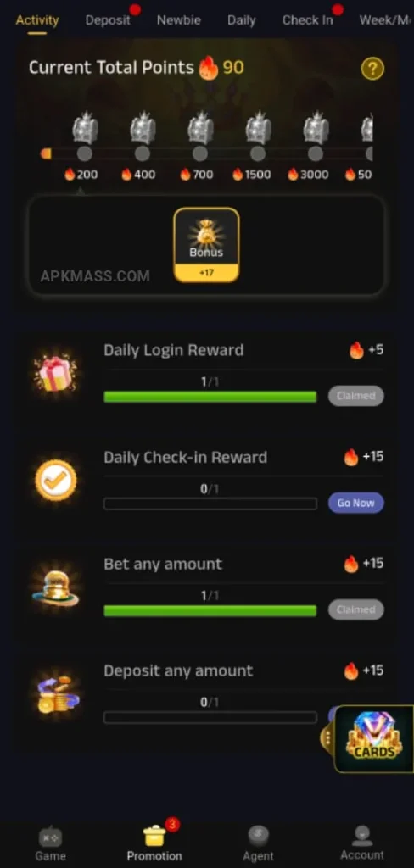Switch to the Newbie tab
The width and height of the screenshot is (414, 868).
[178, 20]
